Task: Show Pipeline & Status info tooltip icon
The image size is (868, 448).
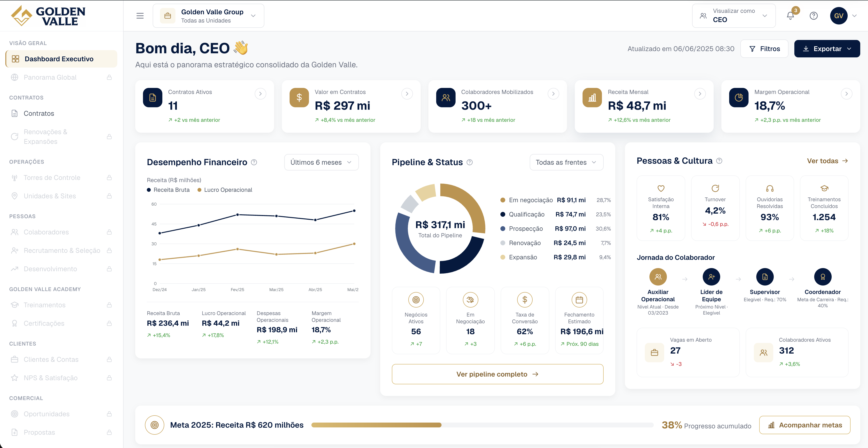Action: click(x=470, y=162)
